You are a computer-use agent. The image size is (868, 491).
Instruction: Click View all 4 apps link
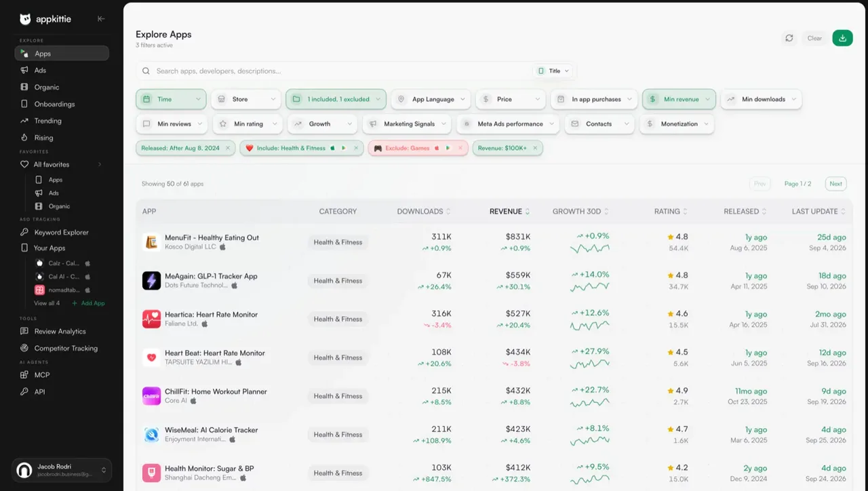(47, 303)
